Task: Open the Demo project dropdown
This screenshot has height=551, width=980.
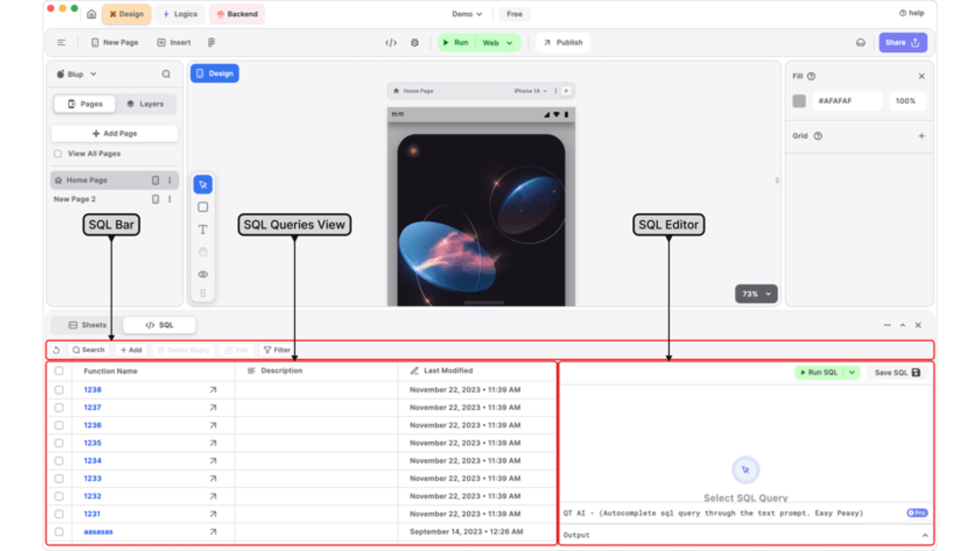Action: click(x=467, y=14)
